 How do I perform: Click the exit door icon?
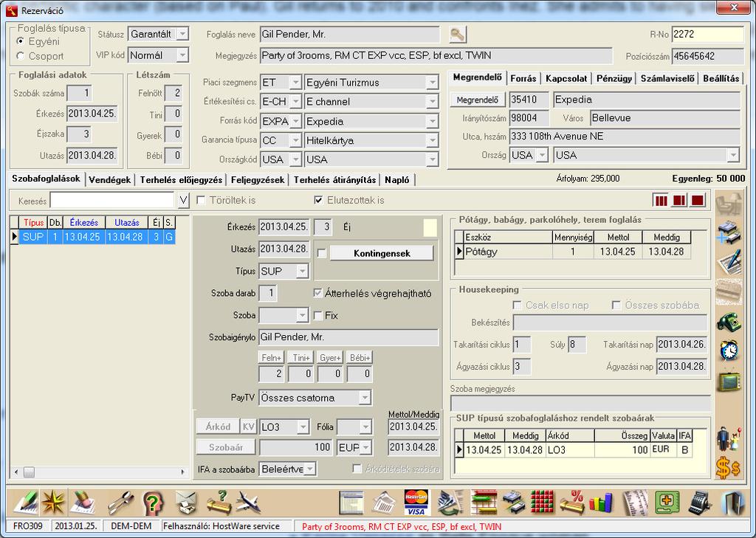pyautogui.click(x=733, y=503)
